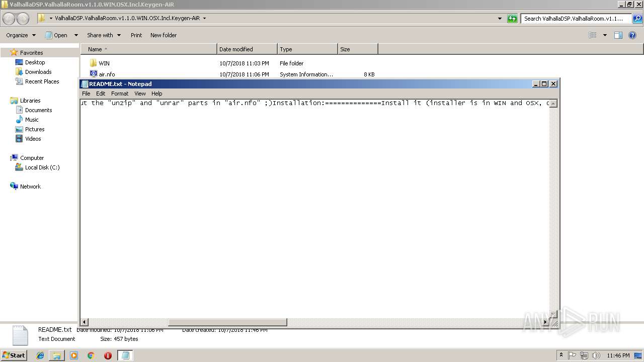Open Libraries group in sidebar
The height and width of the screenshot is (362, 644).
point(30,101)
